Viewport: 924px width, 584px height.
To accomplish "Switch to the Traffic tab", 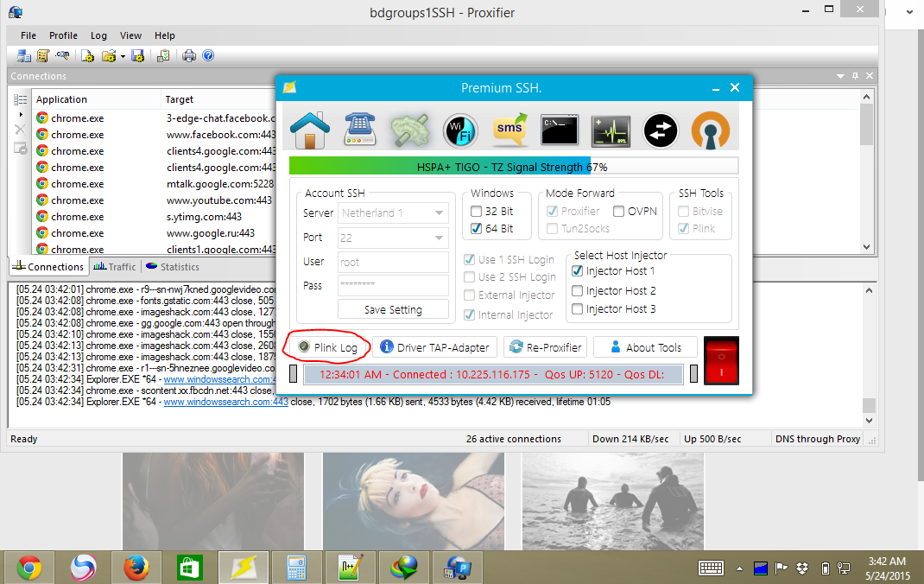I will click(x=116, y=267).
